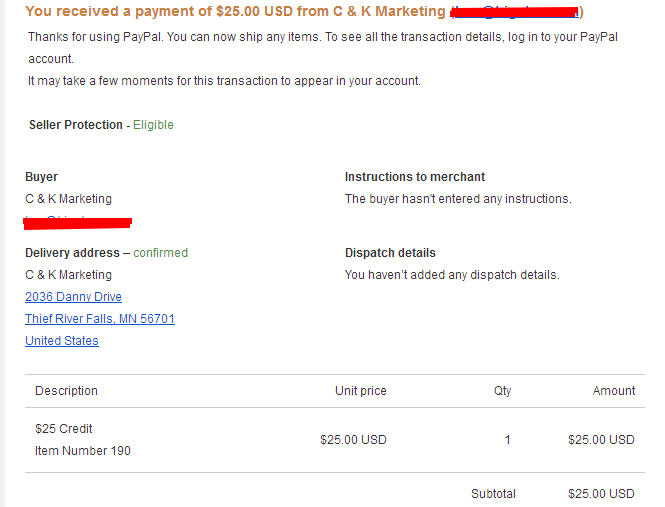665x507 pixels.
Task: Open the United States address link
Action: click(x=62, y=341)
